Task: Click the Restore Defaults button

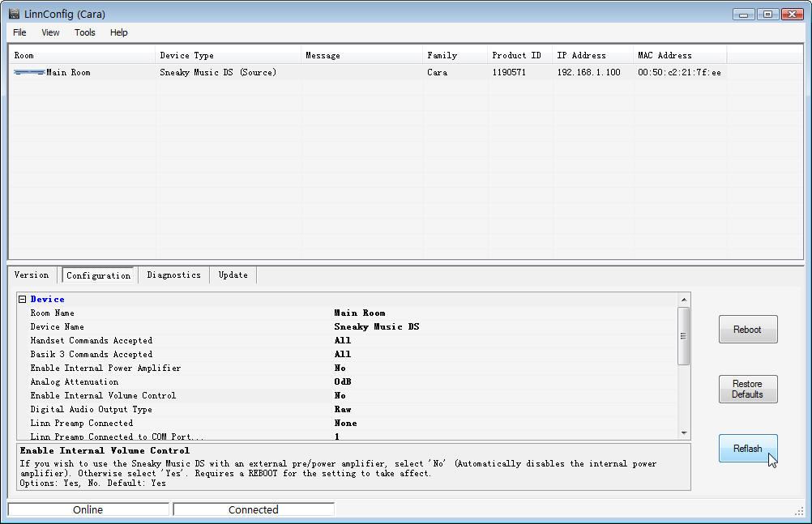Action: pos(748,389)
